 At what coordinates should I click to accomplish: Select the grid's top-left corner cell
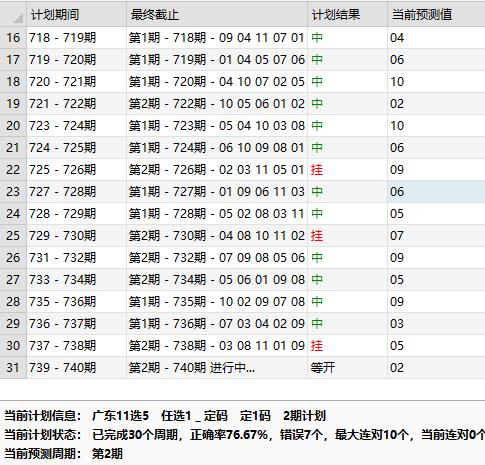pos(13,15)
